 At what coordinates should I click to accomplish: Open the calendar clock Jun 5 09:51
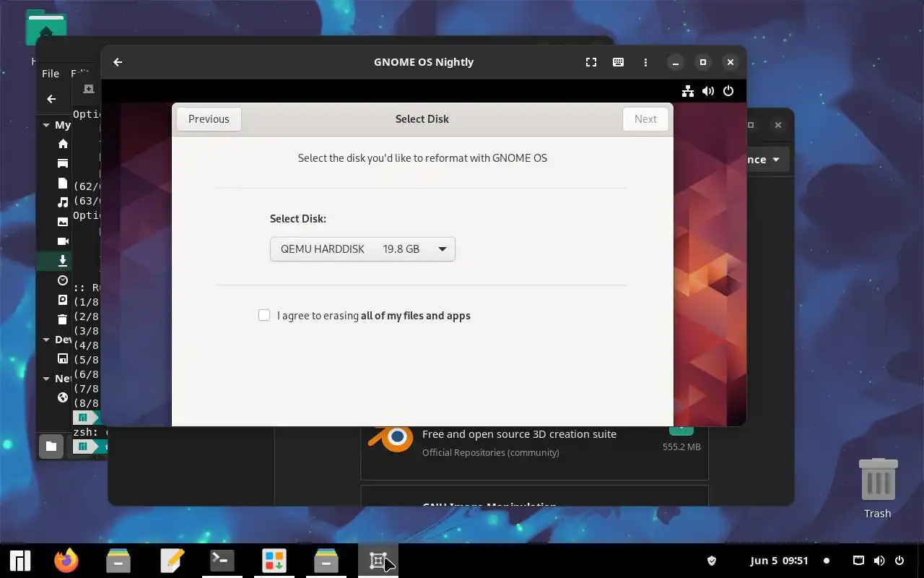click(779, 561)
